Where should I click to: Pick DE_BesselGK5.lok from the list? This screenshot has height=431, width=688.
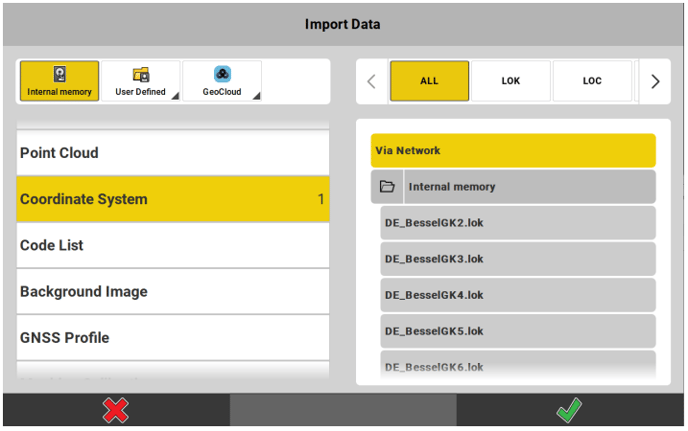tap(518, 331)
